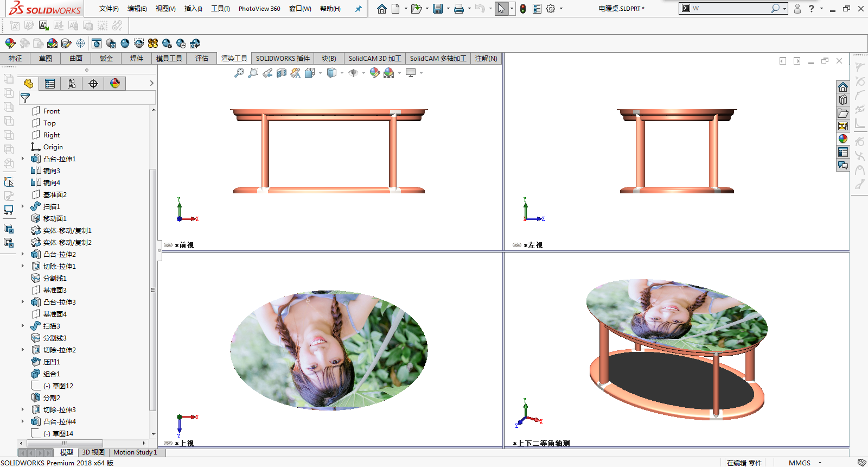868x467 pixels.
Task: Click the Print icon
Action: click(x=459, y=9)
